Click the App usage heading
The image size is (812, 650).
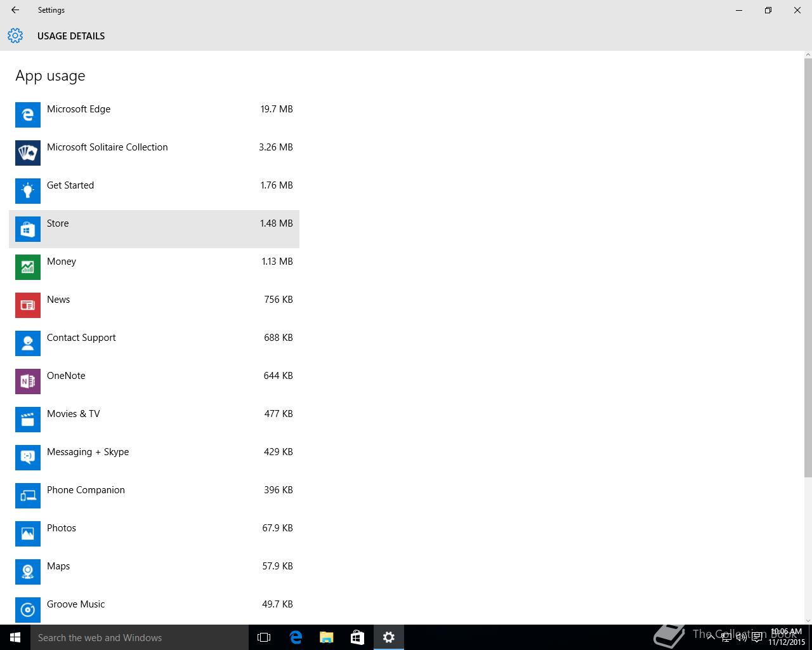[x=50, y=76]
